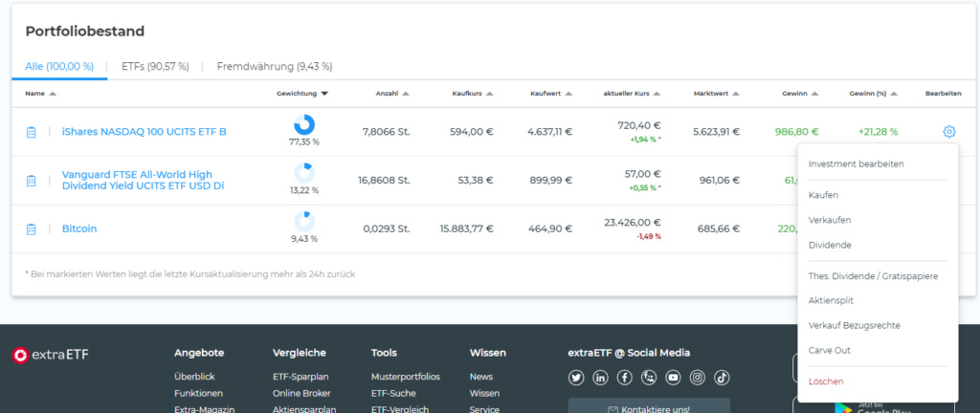The height and width of the screenshot is (413, 980).
Task: Sort by the Marktwert column arrow
Action: tap(736, 95)
